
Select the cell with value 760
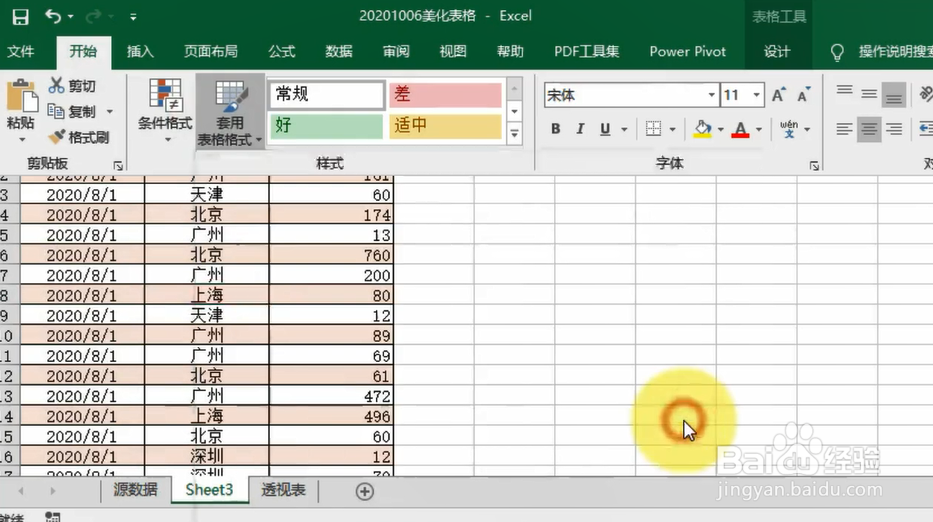[331, 255]
